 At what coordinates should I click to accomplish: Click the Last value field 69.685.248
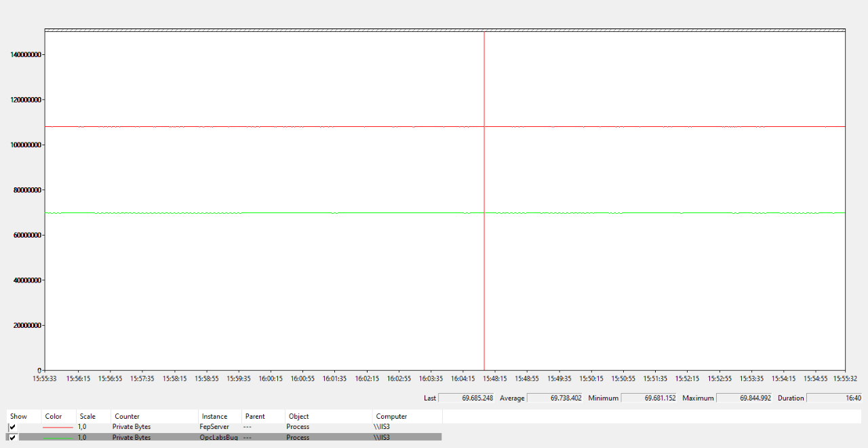467,398
